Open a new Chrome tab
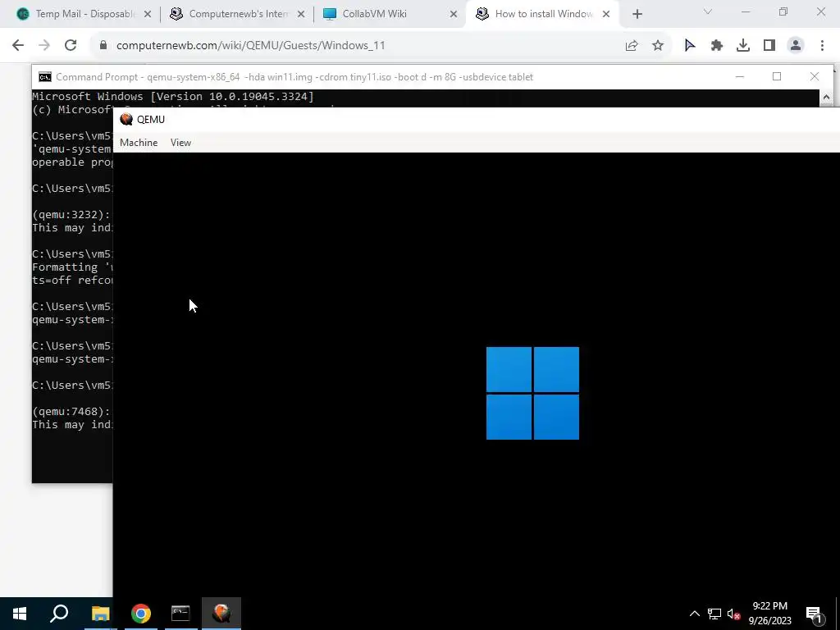The height and width of the screenshot is (630, 840). (x=637, y=14)
